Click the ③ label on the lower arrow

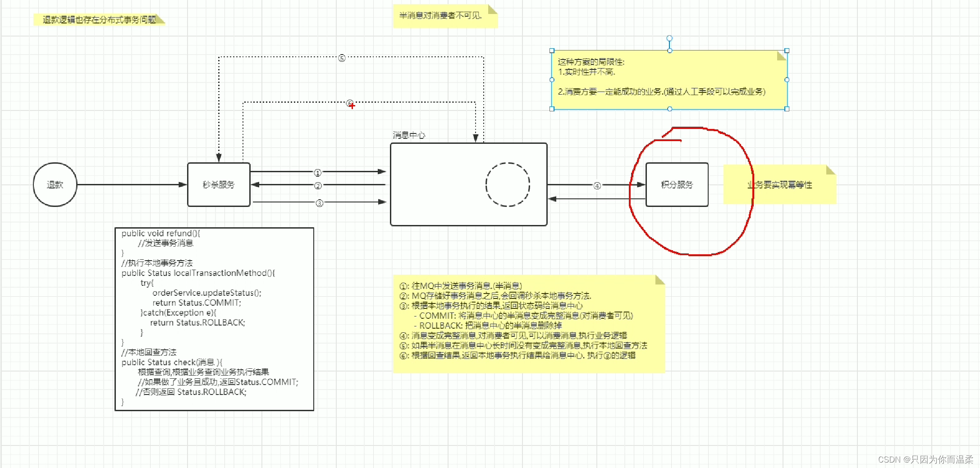click(320, 203)
